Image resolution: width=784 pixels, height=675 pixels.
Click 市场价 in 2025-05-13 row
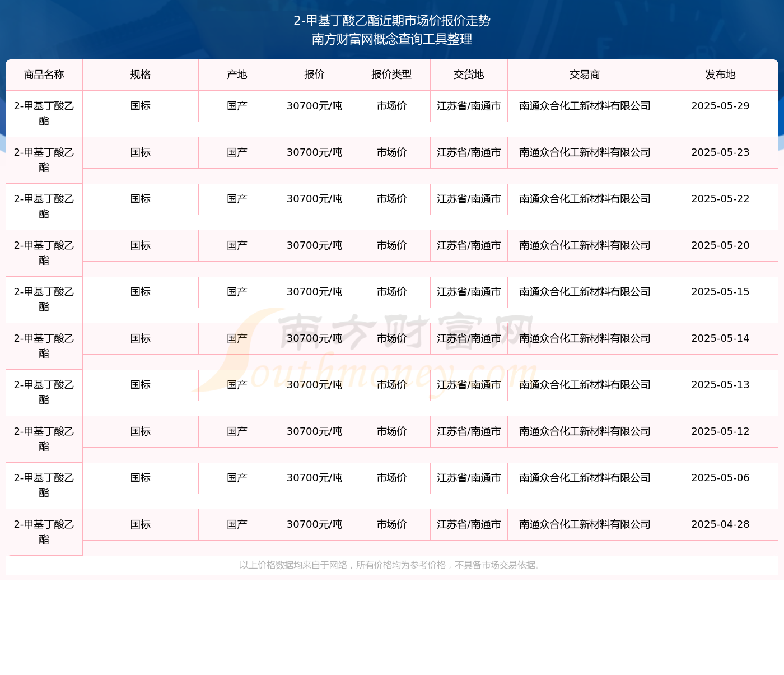(392, 385)
